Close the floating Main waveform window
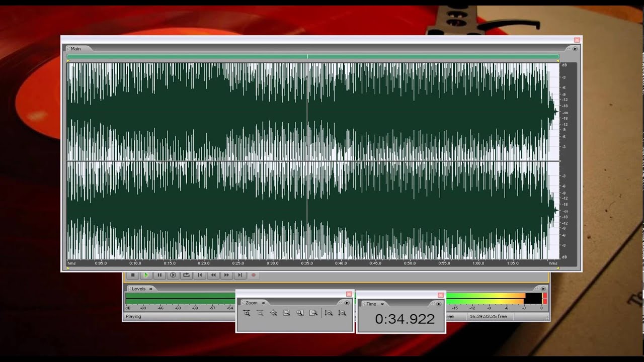 [x=577, y=40]
